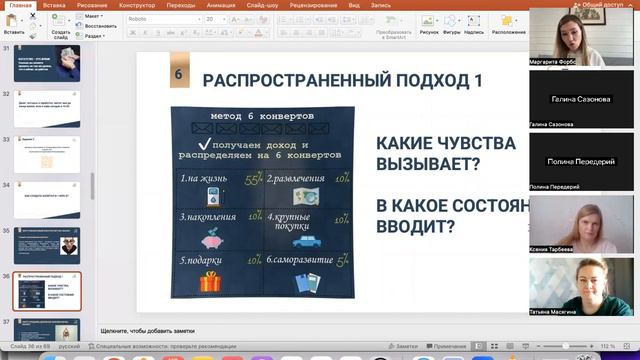Select slide 31 thumbnail
Screen dimensions: 640x360
(x=47, y=63)
